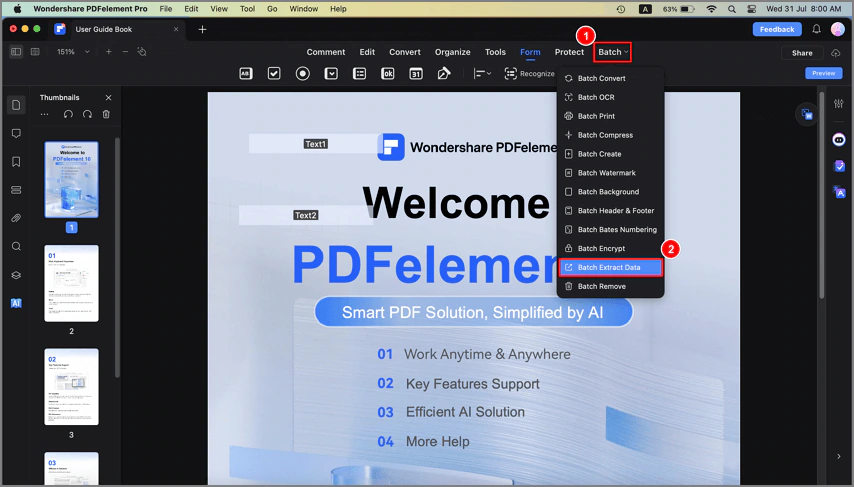This screenshot has height=487, width=854.
Task: Open the Comments sidebar panel
Action: [16, 133]
